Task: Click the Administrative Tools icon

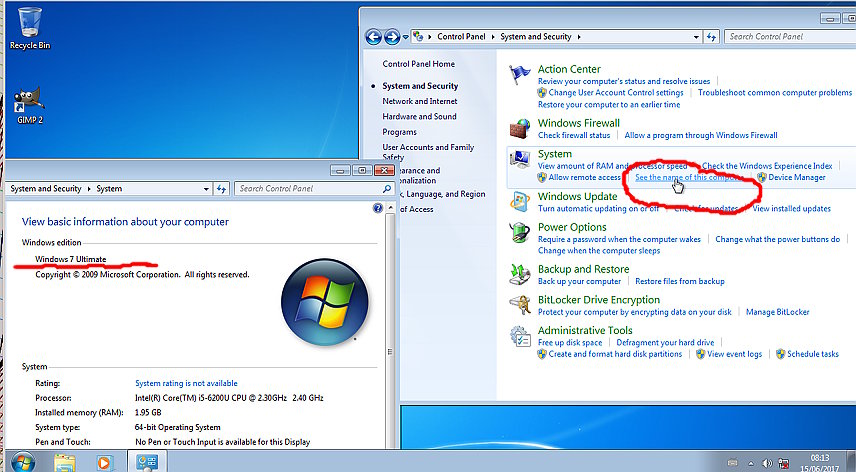Action: tap(519, 336)
